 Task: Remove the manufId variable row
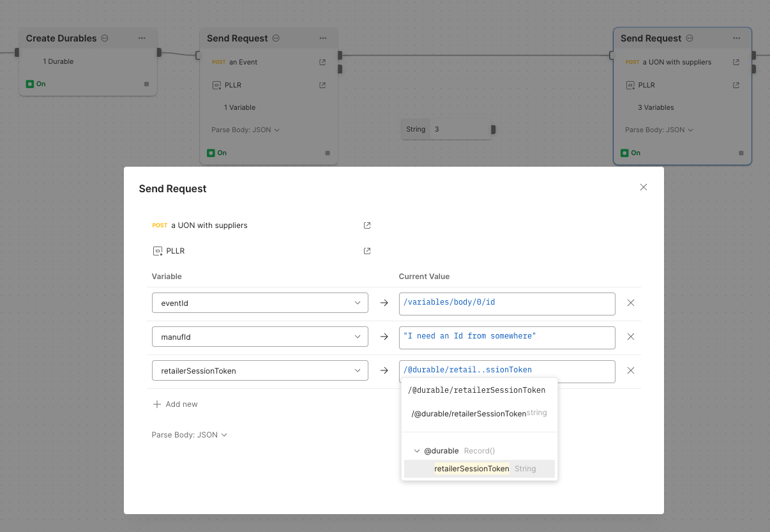[x=630, y=337]
